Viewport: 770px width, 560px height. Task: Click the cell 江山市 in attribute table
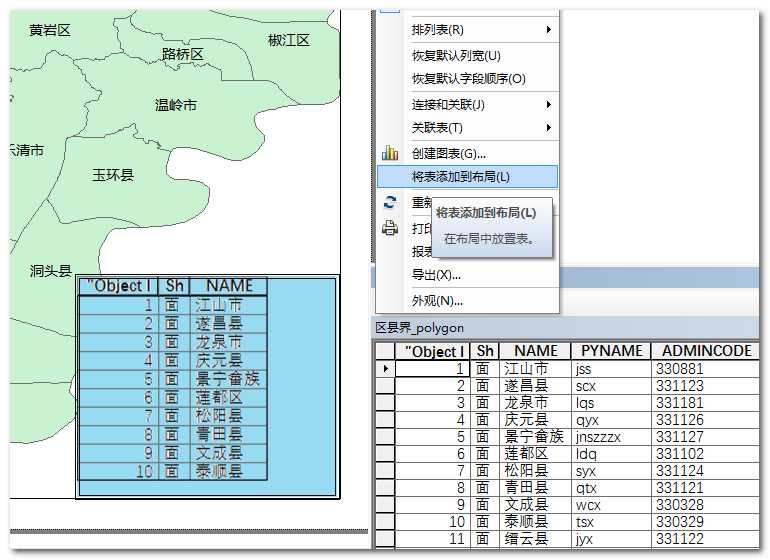[535, 368]
